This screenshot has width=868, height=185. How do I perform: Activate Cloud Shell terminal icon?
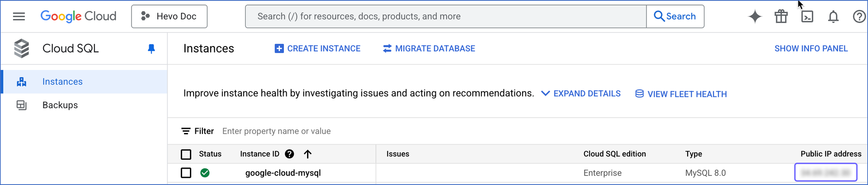tap(807, 17)
